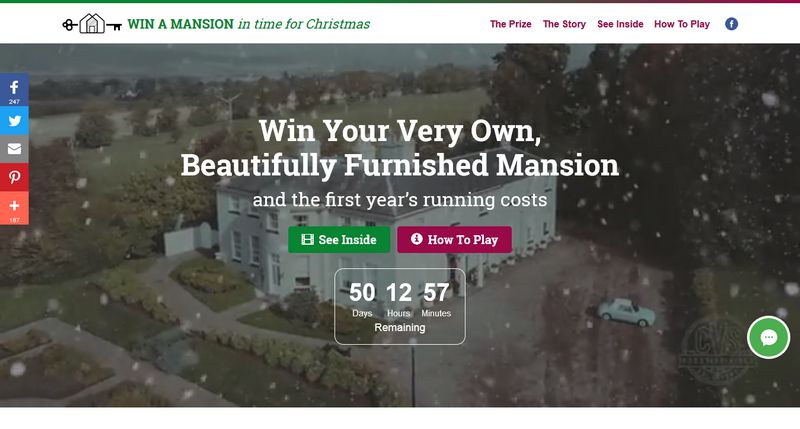Click the house and key logo
The height and width of the screenshot is (429, 800).
92,24
